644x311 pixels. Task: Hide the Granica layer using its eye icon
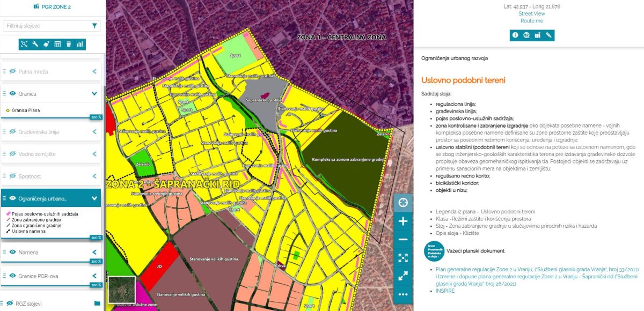(x=12, y=94)
